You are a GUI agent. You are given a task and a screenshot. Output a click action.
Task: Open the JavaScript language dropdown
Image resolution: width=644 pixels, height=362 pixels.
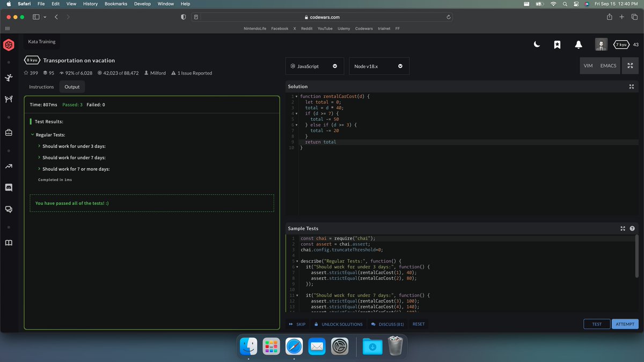point(314,66)
